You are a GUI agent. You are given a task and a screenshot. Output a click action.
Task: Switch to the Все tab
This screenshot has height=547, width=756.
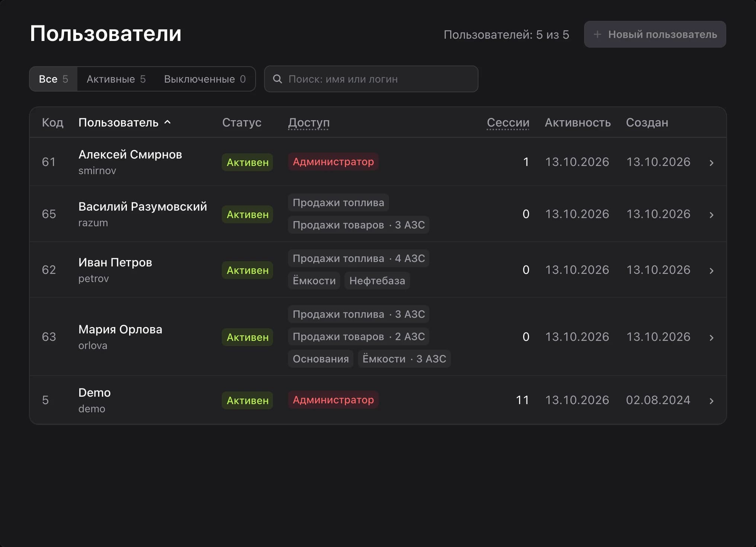coord(54,79)
